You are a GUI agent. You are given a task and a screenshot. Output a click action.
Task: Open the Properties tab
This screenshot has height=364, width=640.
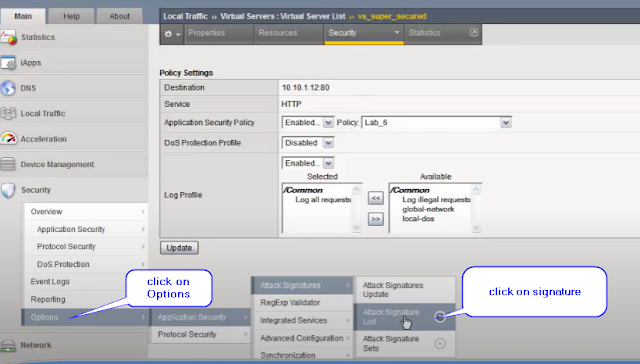(x=219, y=33)
